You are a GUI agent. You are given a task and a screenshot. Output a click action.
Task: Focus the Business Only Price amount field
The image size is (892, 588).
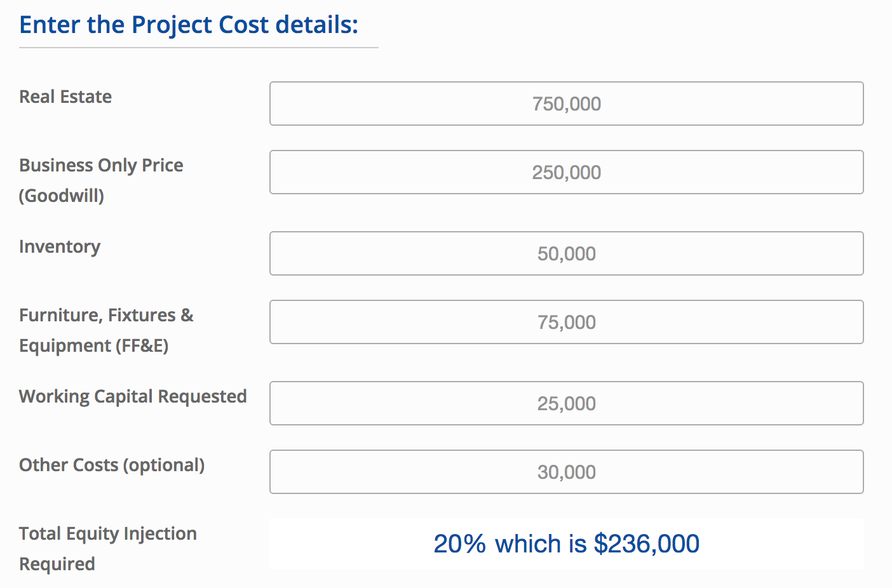point(566,172)
